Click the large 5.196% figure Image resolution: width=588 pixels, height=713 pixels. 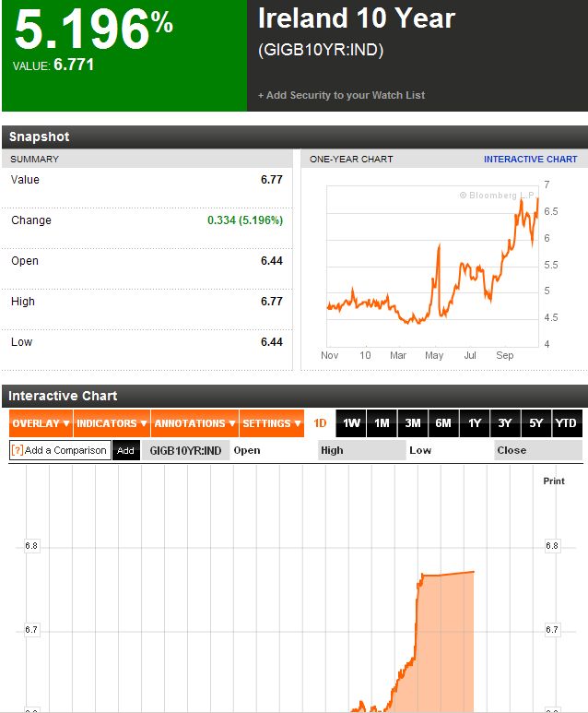(94, 30)
